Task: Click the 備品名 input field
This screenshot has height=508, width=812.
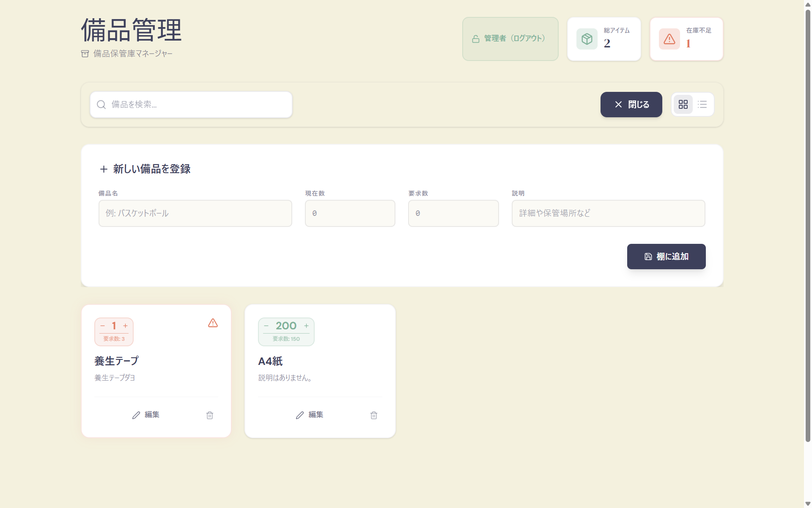Action: [195, 213]
